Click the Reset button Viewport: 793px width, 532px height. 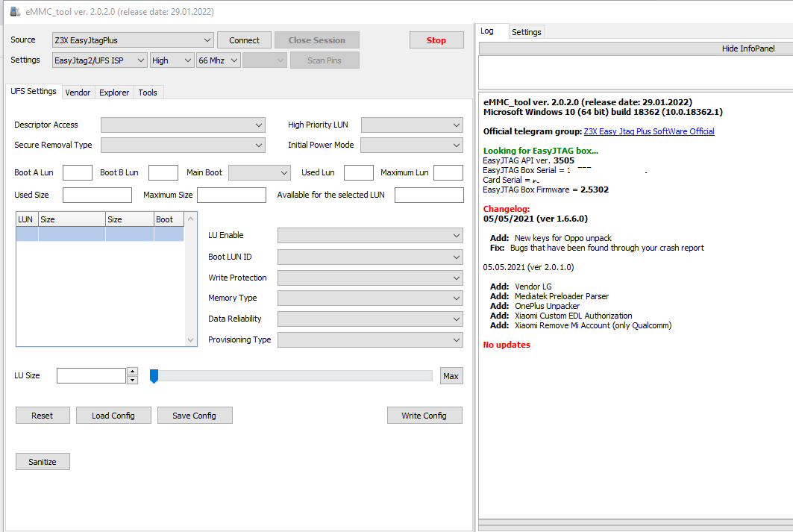pyautogui.click(x=43, y=415)
